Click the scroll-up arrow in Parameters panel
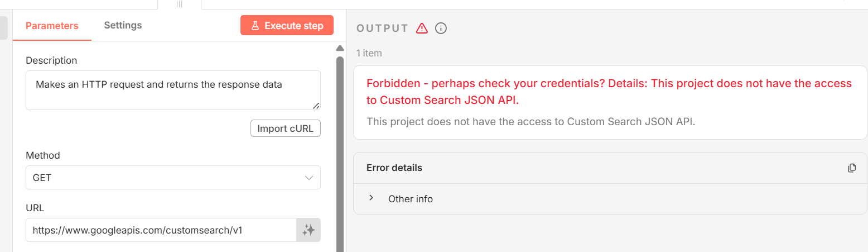Viewport: 868px width, 252px height. coord(340,48)
